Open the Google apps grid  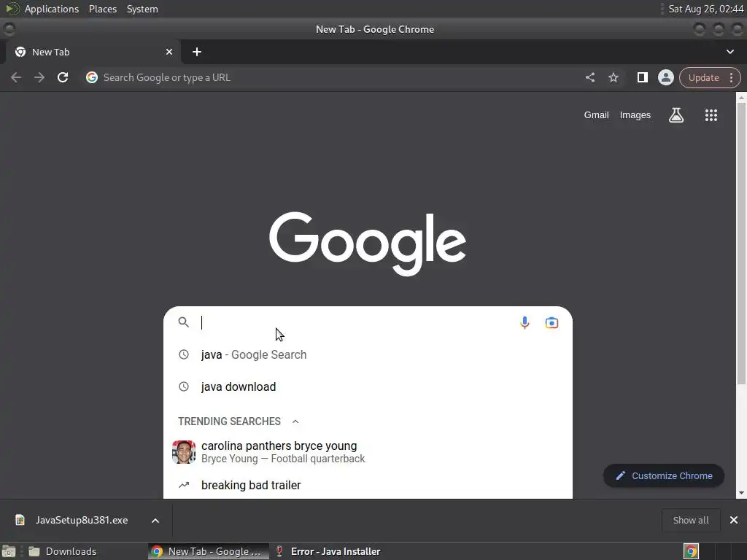[711, 114]
